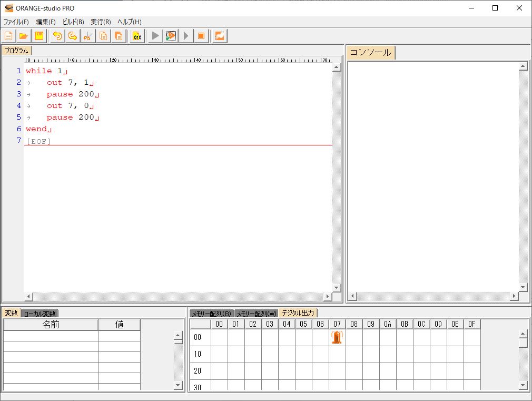The width and height of the screenshot is (532, 401).
Task: Click column header 00 in digital output grid
Action: (219, 324)
